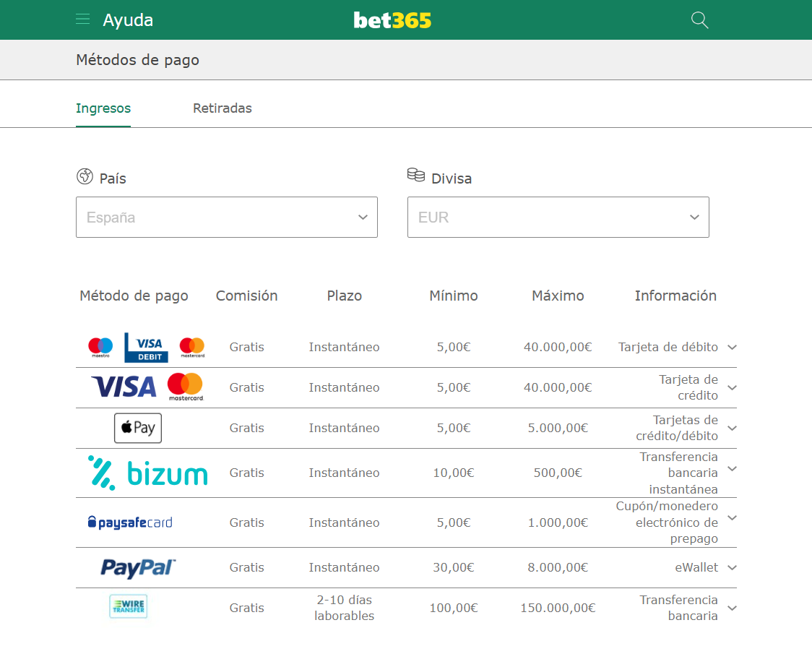Click the bet365 logo

392,20
